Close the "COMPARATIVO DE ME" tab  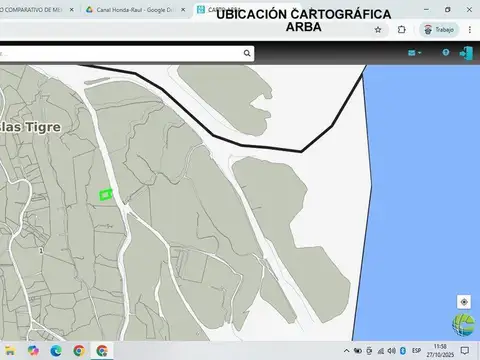pos(71,10)
